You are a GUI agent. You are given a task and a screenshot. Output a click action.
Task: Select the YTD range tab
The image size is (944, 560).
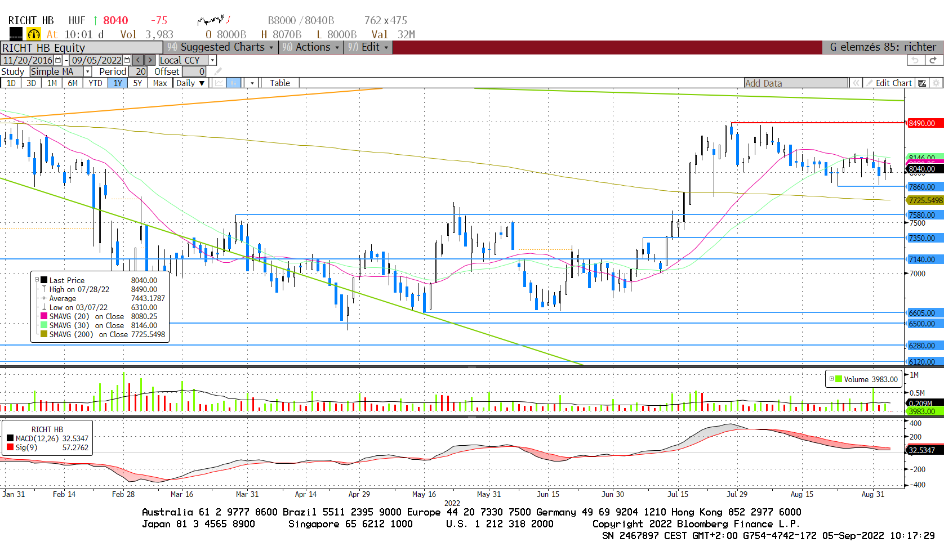pyautogui.click(x=96, y=83)
